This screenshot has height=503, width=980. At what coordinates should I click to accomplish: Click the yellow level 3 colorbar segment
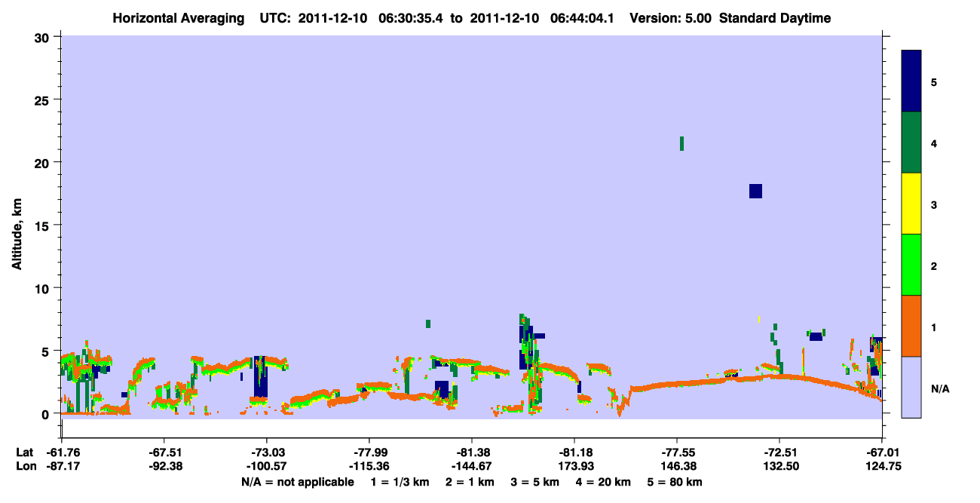point(911,204)
